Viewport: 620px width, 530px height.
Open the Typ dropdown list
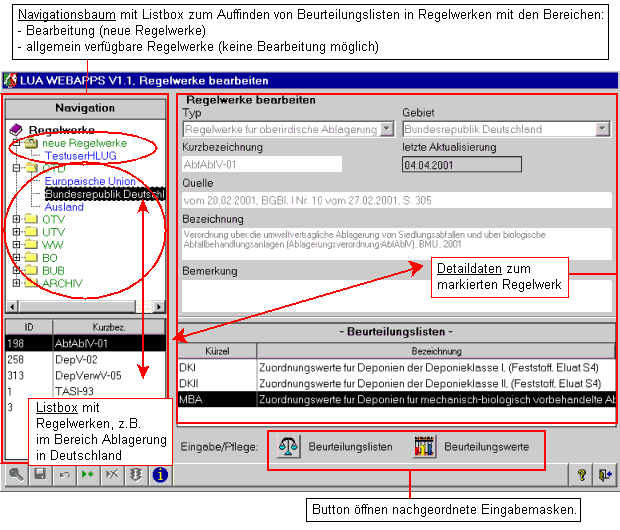(386, 129)
